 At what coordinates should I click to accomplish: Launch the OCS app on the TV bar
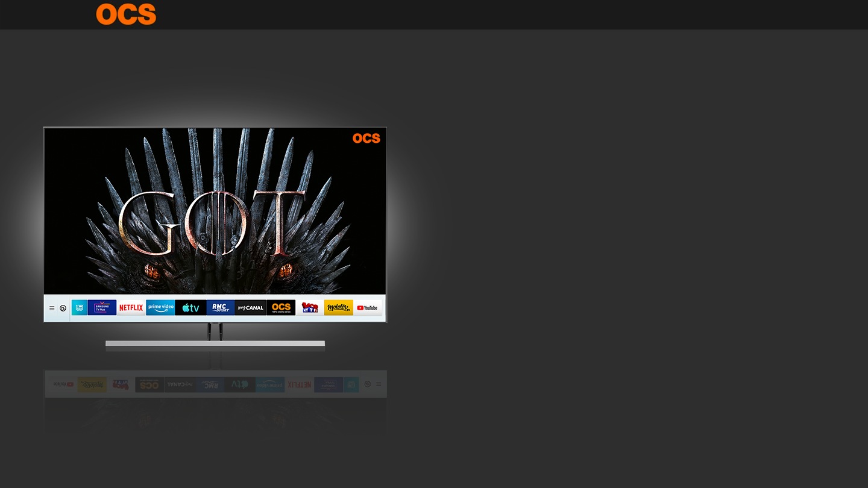281,307
